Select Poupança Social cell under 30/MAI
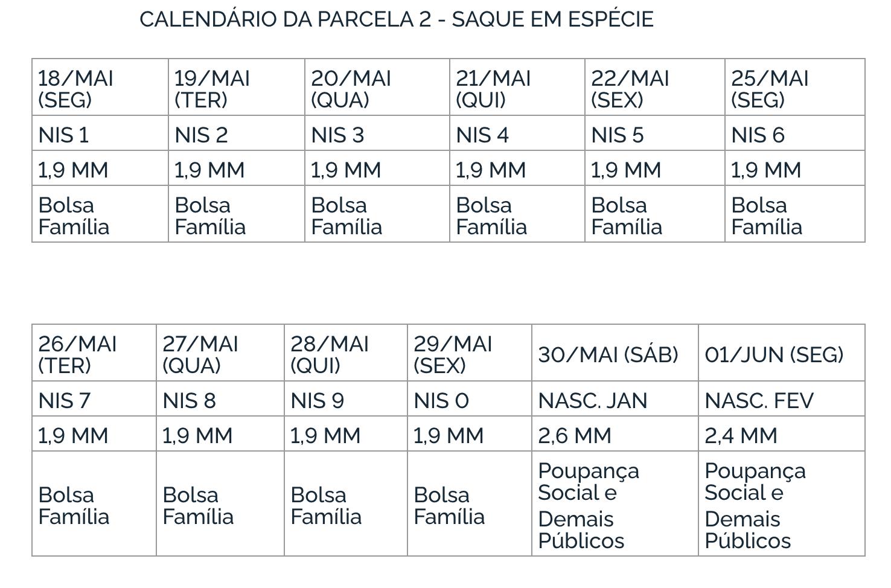The width and height of the screenshot is (891, 588). [615, 505]
